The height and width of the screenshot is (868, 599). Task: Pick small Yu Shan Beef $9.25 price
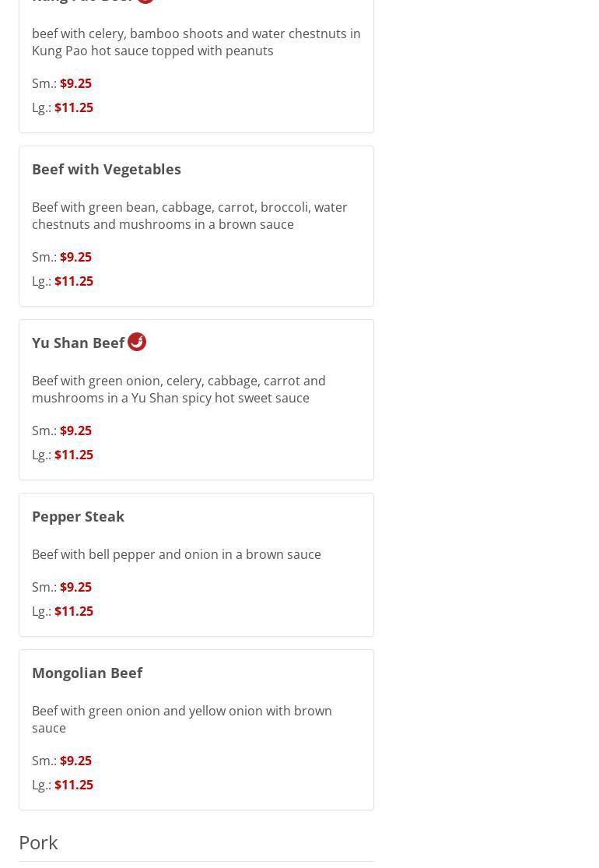click(x=75, y=430)
